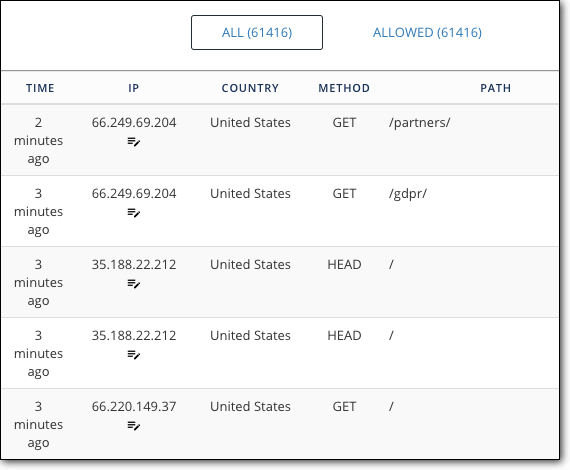The height and width of the screenshot is (470, 570).
Task: Open note icon under 66.249.69.204 /partners/ row
Action: tap(133, 142)
